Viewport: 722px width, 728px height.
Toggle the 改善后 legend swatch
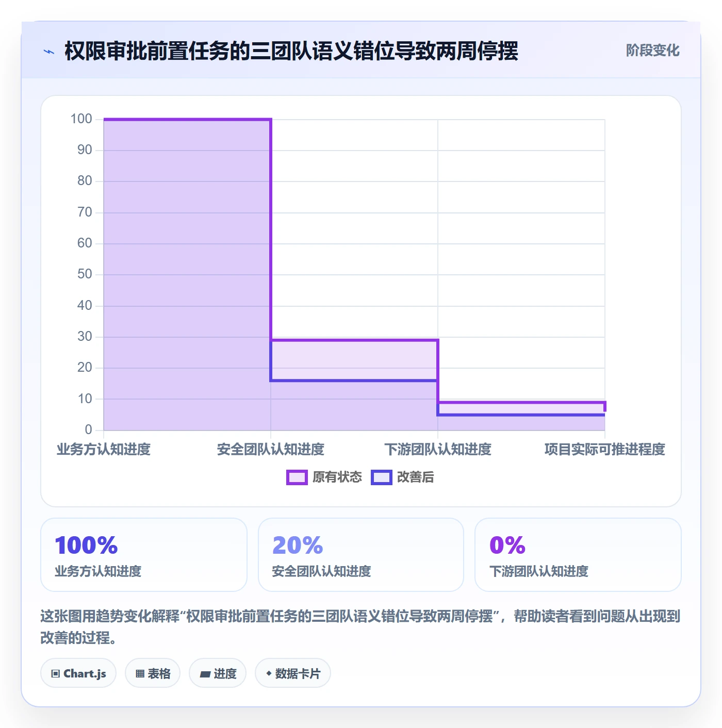coord(382,477)
